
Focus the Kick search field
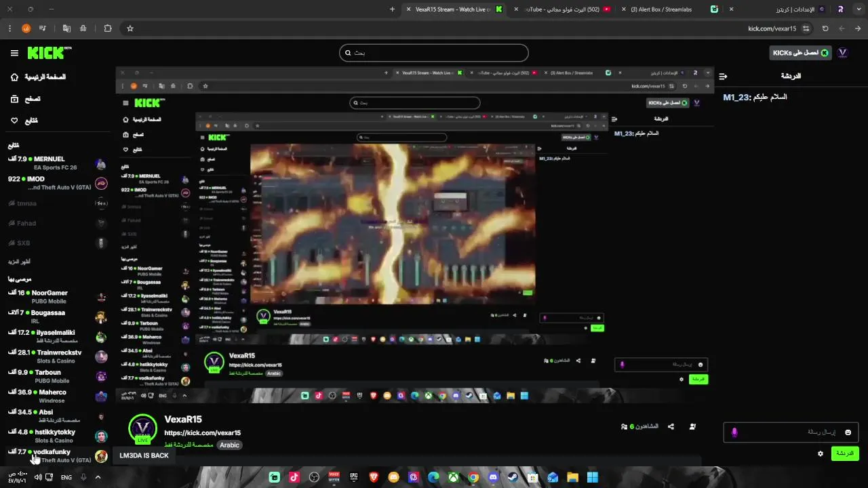pos(434,53)
